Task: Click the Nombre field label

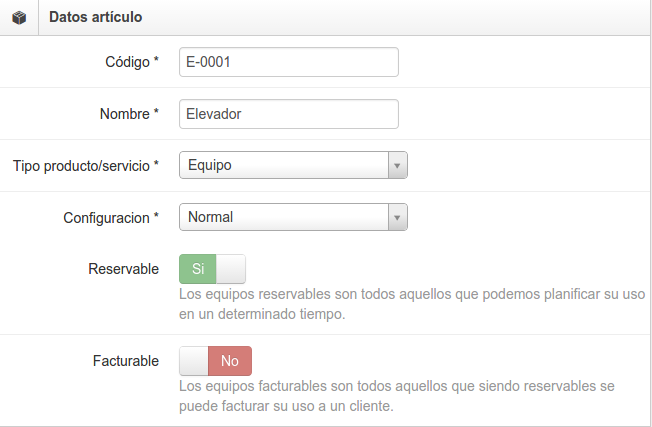Action: click(129, 114)
